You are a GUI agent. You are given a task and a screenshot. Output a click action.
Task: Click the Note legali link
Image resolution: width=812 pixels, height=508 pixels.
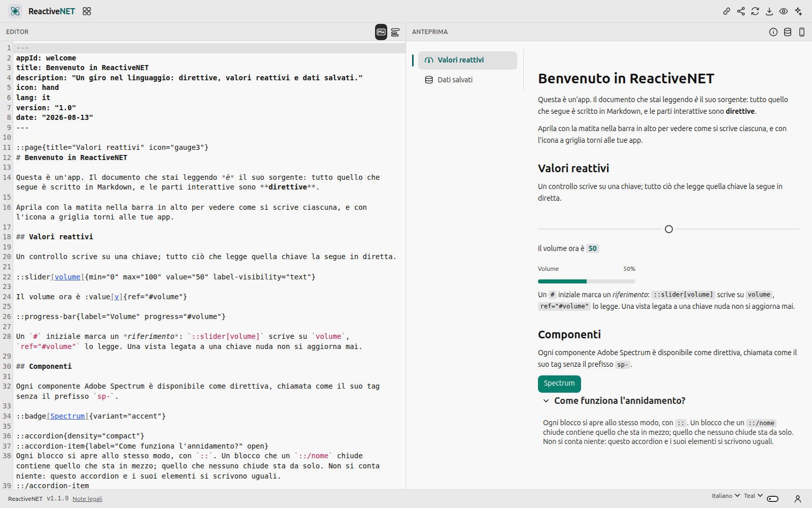(x=87, y=499)
